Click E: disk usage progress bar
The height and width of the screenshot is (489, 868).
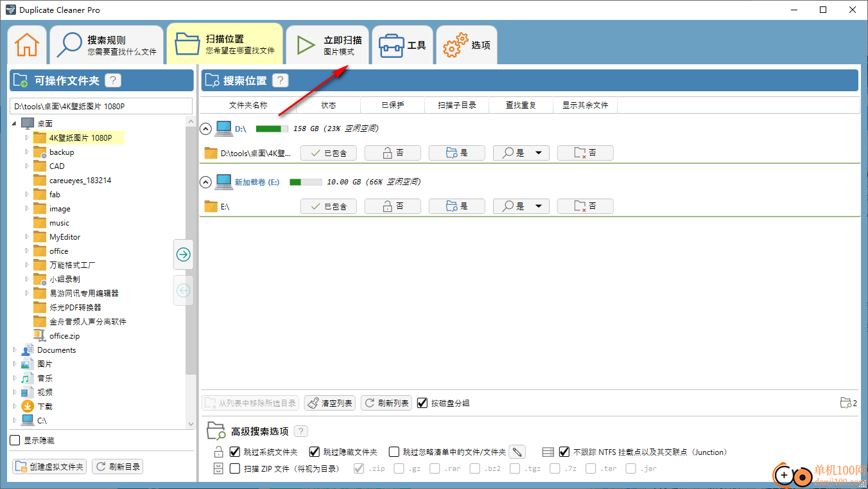[x=306, y=182]
